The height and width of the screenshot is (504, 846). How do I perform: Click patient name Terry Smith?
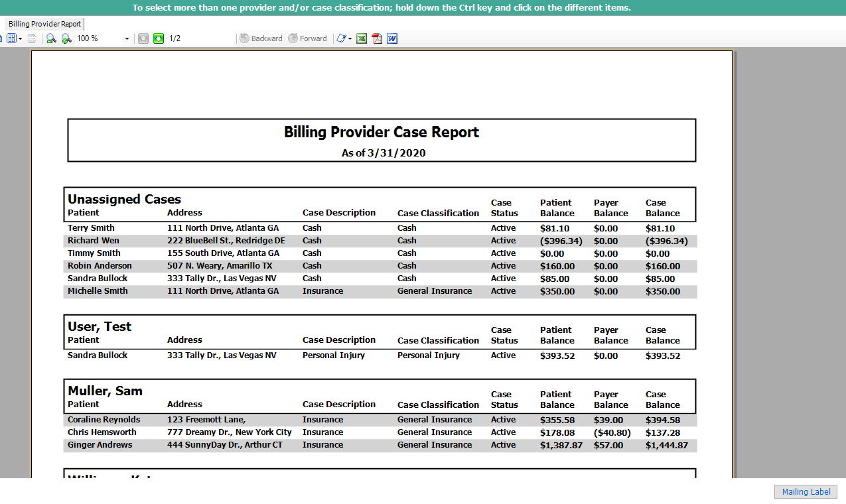[91, 227]
